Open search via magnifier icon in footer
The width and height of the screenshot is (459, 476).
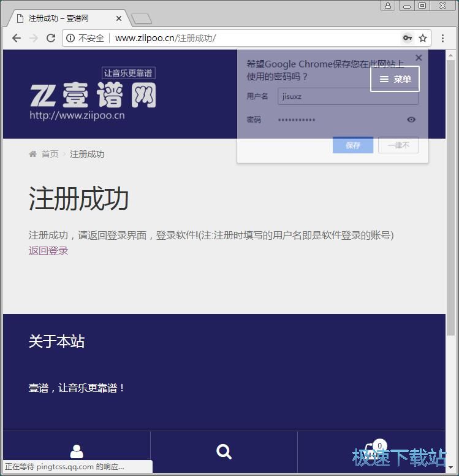[x=224, y=451]
